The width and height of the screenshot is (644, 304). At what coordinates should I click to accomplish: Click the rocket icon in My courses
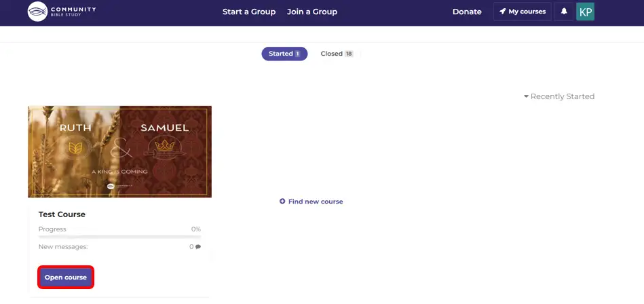(x=503, y=12)
